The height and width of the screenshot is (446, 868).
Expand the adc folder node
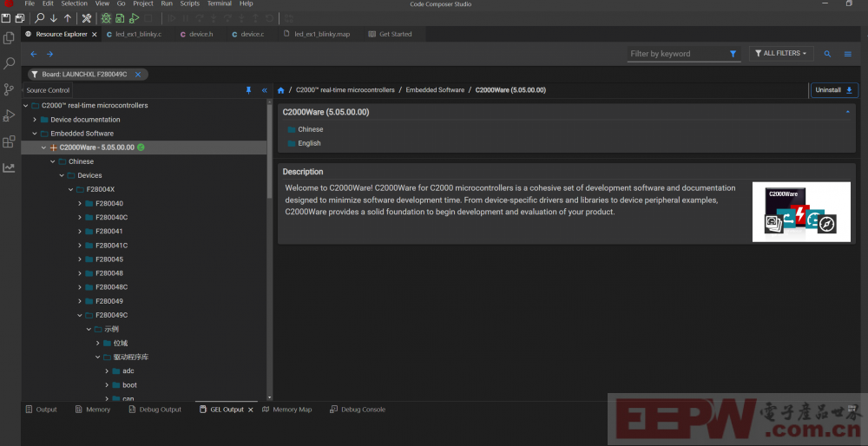coord(107,371)
